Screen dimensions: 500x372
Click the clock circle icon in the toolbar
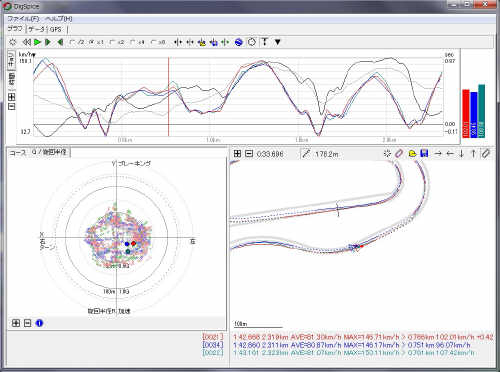[252, 42]
